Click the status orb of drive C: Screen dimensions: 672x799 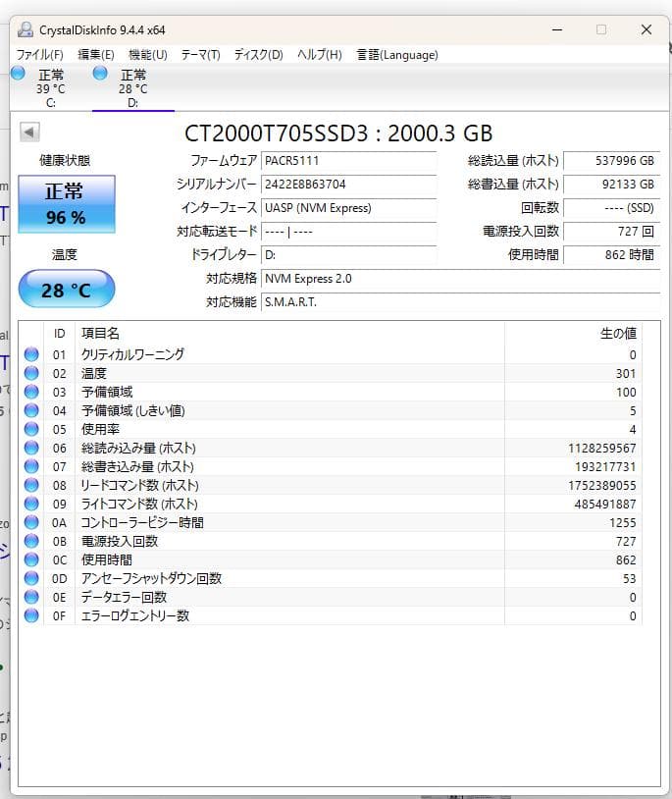(x=18, y=74)
